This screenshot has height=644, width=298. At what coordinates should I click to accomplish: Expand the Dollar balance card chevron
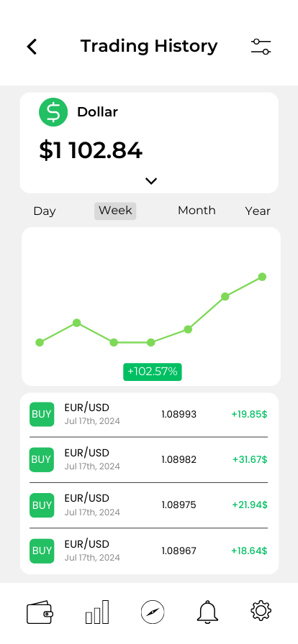[151, 180]
